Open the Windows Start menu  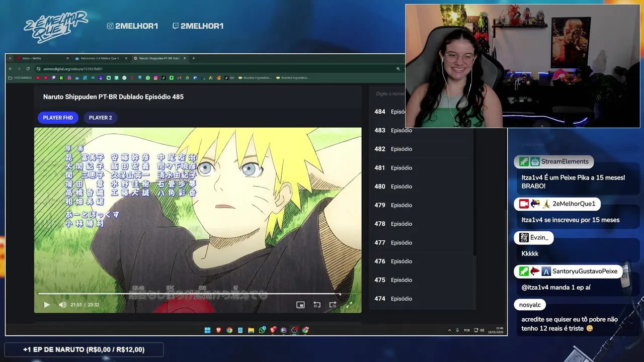tap(207, 330)
